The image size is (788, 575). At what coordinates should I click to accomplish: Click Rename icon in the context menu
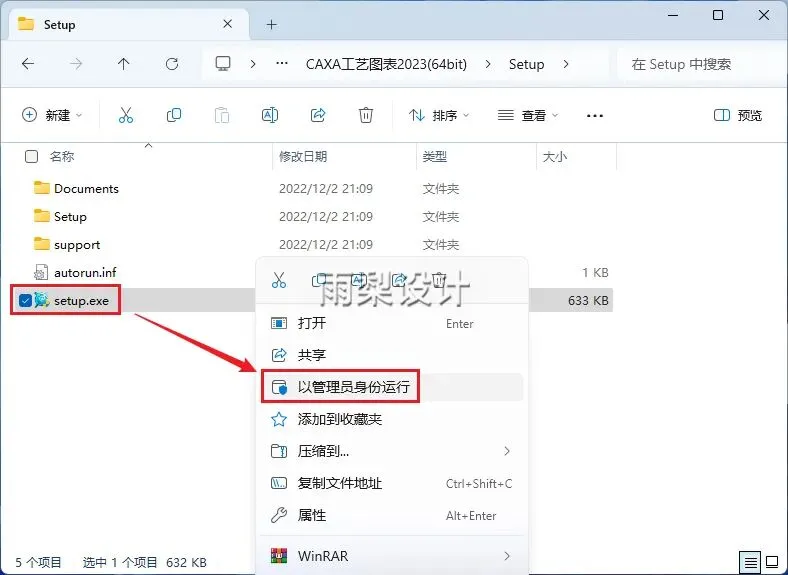click(x=358, y=280)
